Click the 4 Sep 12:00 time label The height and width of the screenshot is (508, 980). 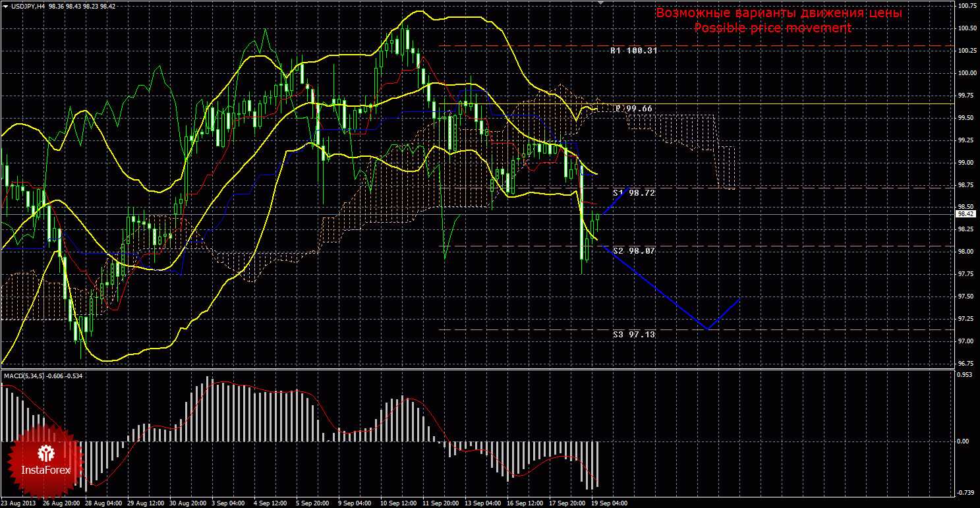[272, 503]
